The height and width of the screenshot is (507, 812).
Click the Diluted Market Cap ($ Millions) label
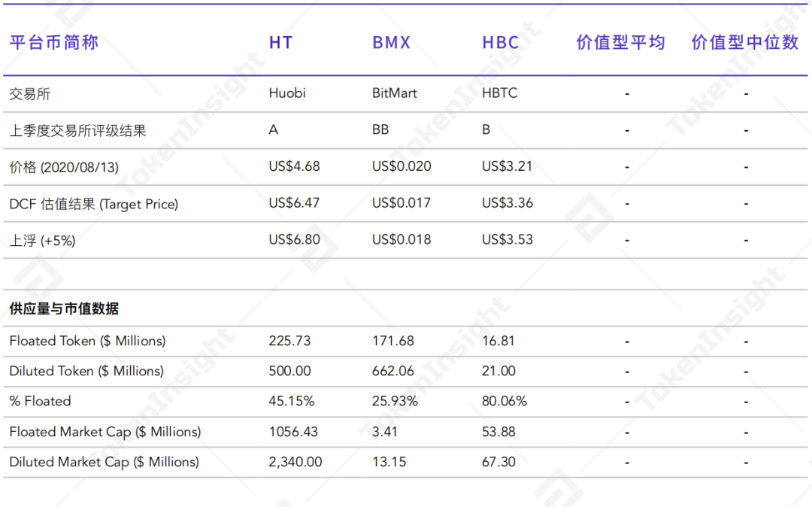tap(104, 462)
